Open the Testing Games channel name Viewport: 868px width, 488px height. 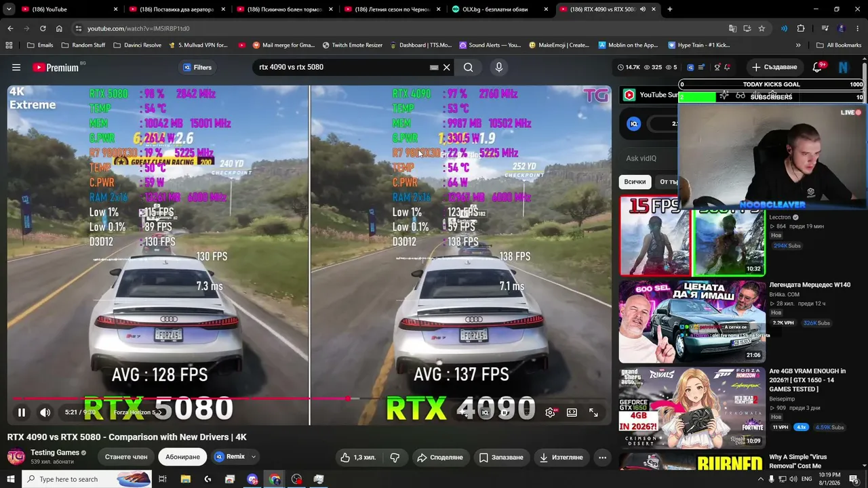coord(55,452)
